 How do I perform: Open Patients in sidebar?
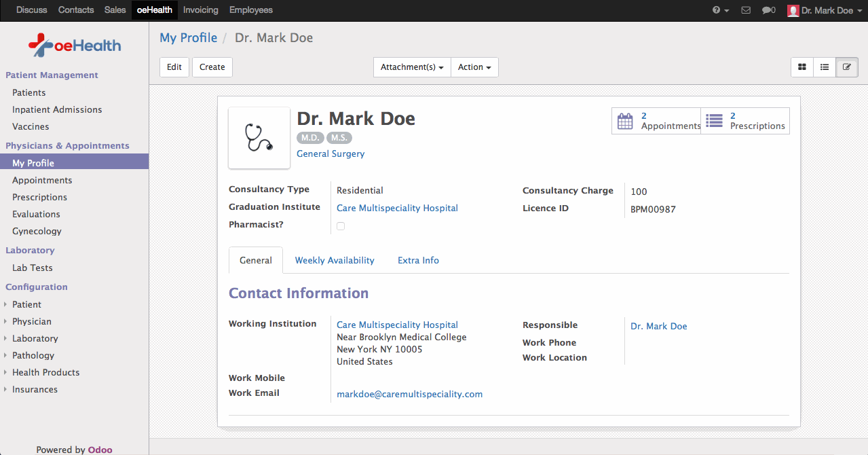pyautogui.click(x=29, y=92)
